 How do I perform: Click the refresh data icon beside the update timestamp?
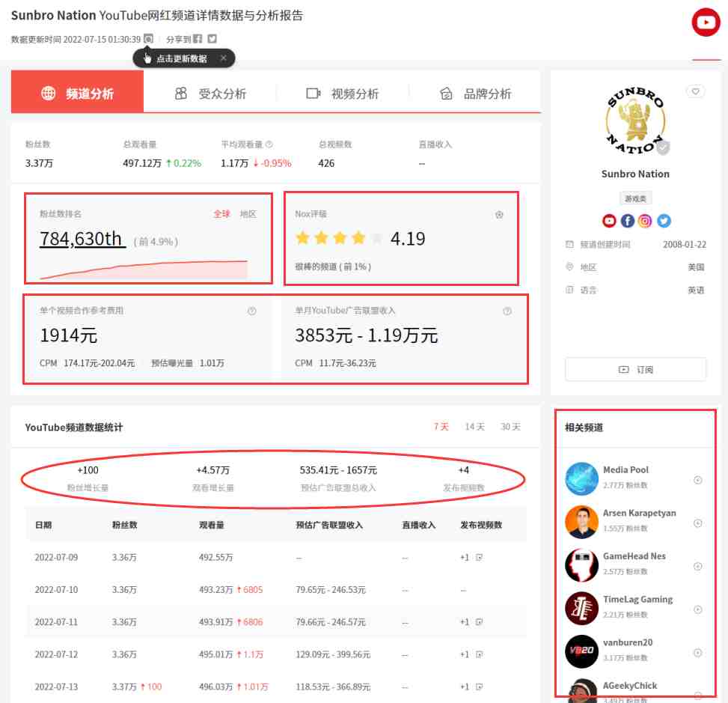148,39
